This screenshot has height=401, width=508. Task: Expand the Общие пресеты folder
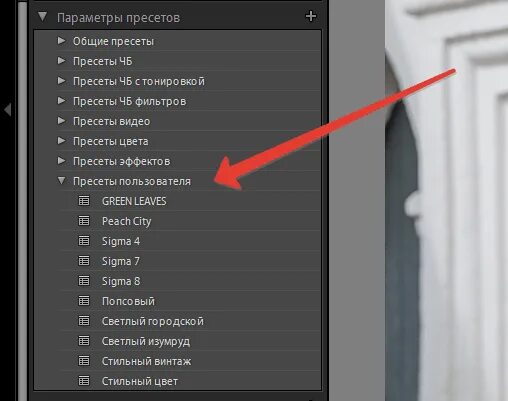coord(61,41)
